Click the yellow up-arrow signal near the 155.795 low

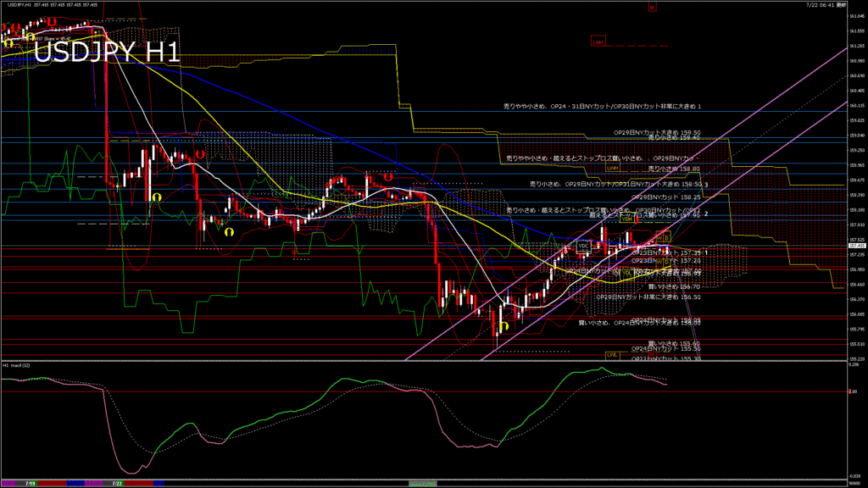click(504, 326)
